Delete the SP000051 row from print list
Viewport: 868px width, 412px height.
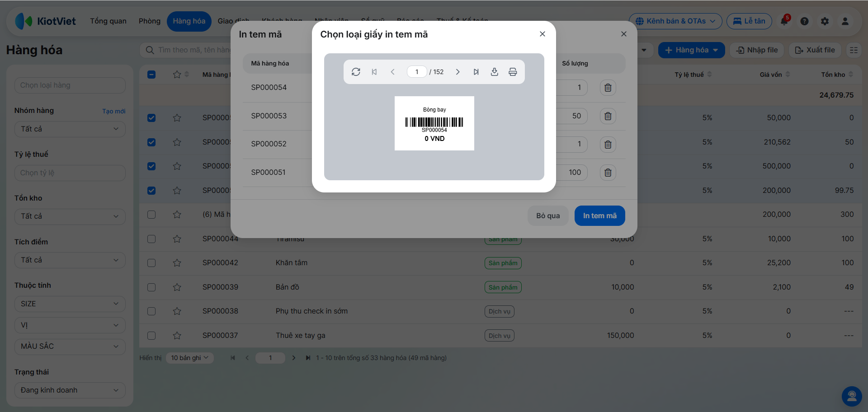coord(608,173)
